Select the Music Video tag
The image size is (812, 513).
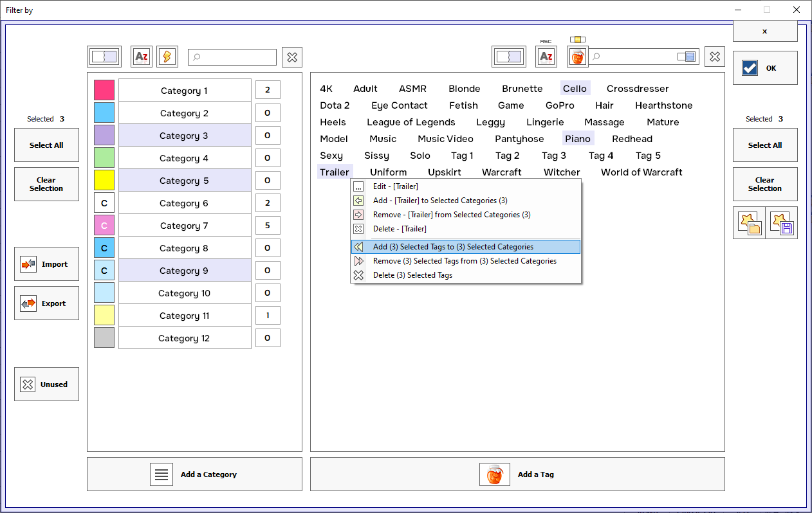(446, 139)
